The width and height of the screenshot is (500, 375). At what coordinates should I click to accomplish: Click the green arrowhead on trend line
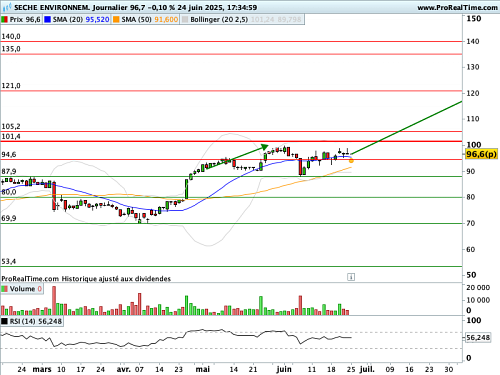[265, 147]
